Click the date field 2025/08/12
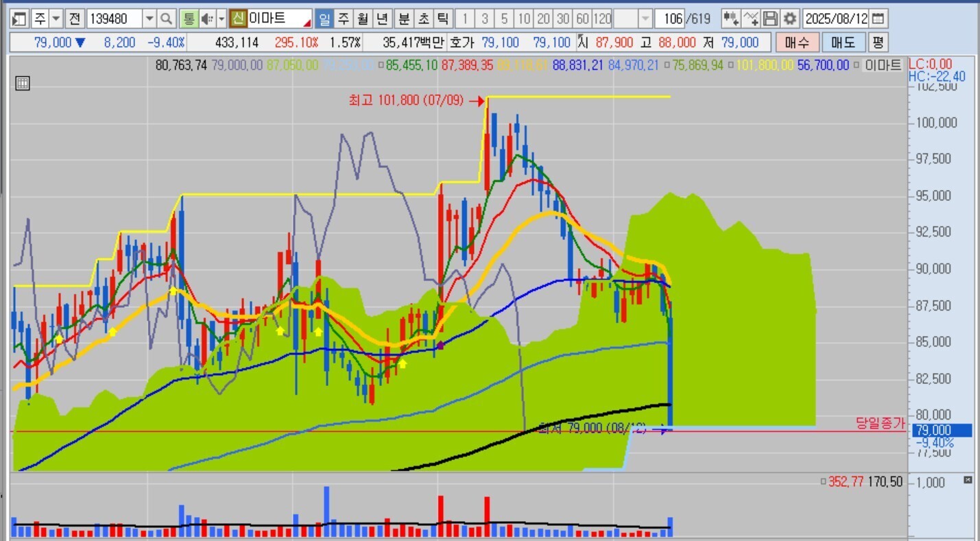The height and width of the screenshot is (541, 980). coord(837,19)
